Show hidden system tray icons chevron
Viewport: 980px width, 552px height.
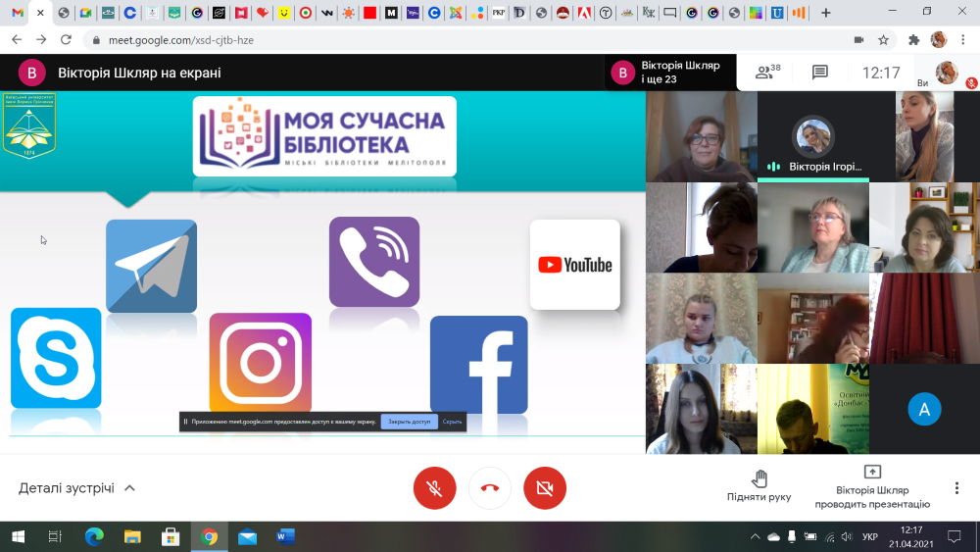click(755, 537)
